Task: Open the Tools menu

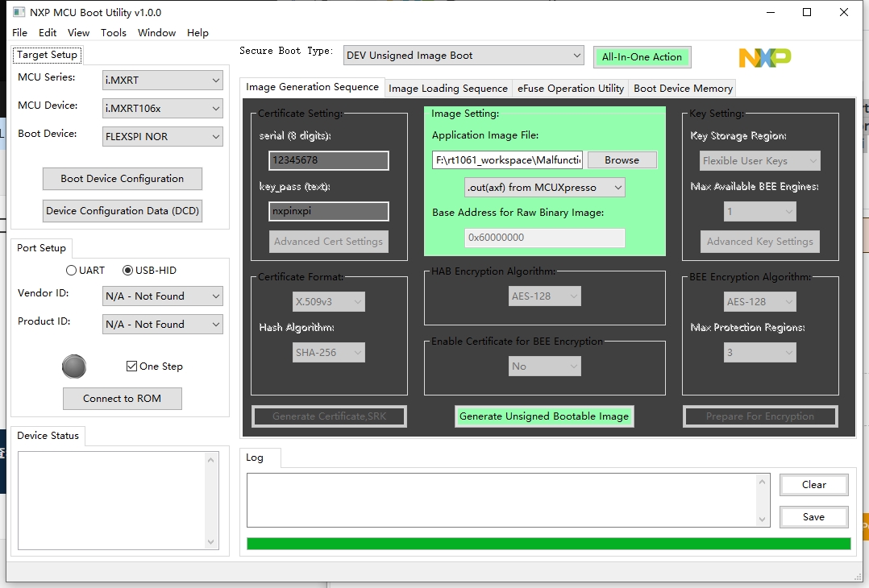Action: click(113, 32)
